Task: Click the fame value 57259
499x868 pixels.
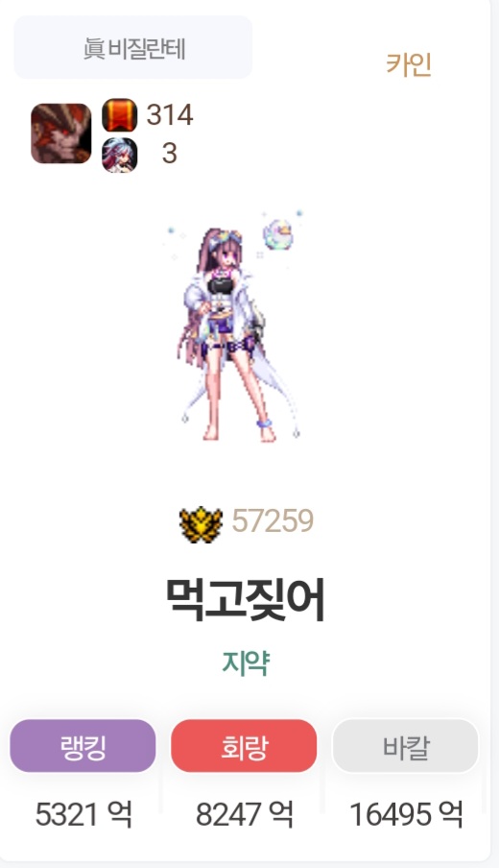Action: click(273, 521)
